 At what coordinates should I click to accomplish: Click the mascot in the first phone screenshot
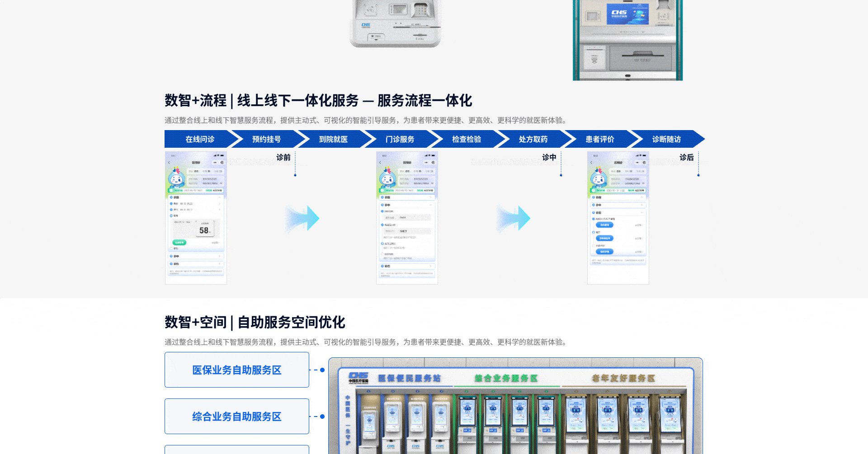(x=176, y=178)
